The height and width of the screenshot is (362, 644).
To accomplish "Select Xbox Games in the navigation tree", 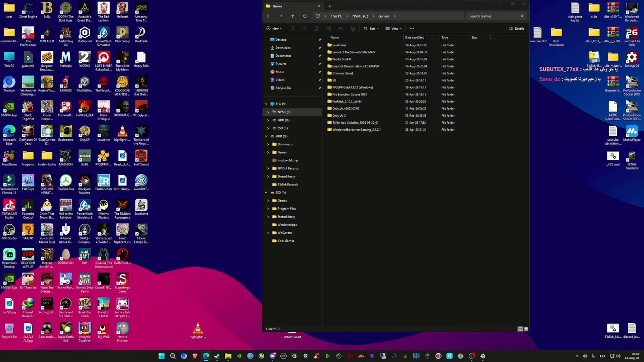I will coord(286,241).
